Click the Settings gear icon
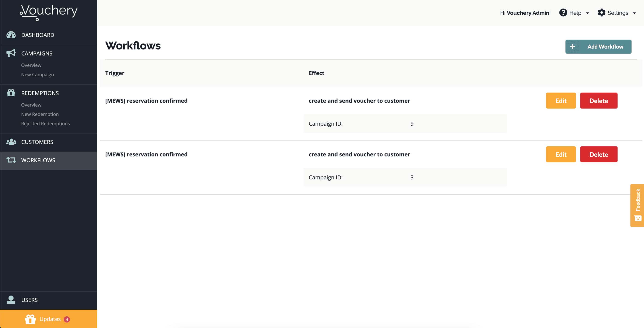Image resolution: width=644 pixels, height=328 pixels. pyautogui.click(x=601, y=13)
